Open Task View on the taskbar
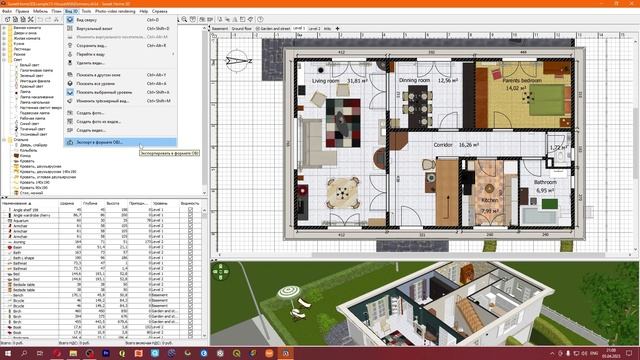The image size is (640, 360). [x=40, y=353]
